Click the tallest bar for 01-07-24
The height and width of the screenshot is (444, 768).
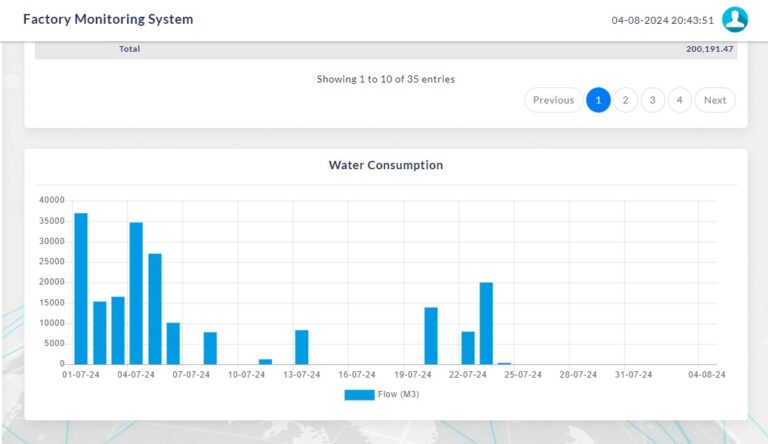coord(81,290)
